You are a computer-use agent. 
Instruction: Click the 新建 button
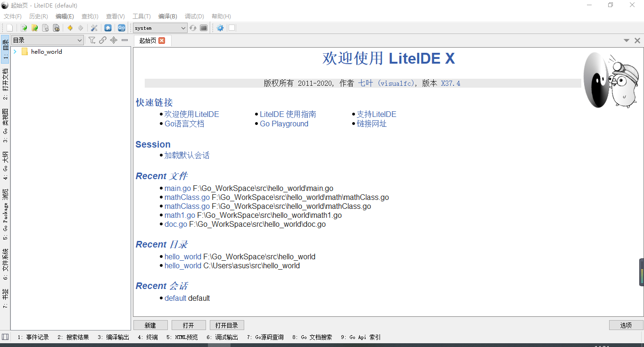coord(150,325)
